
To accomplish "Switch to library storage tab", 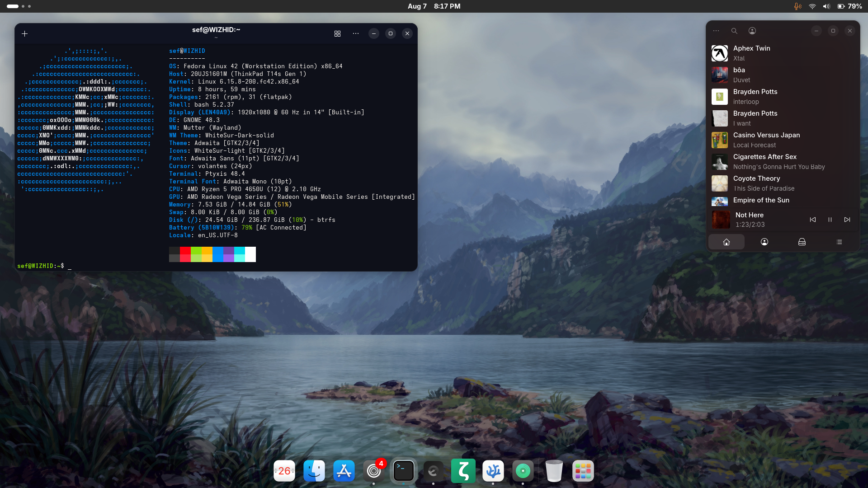I will [x=802, y=242].
